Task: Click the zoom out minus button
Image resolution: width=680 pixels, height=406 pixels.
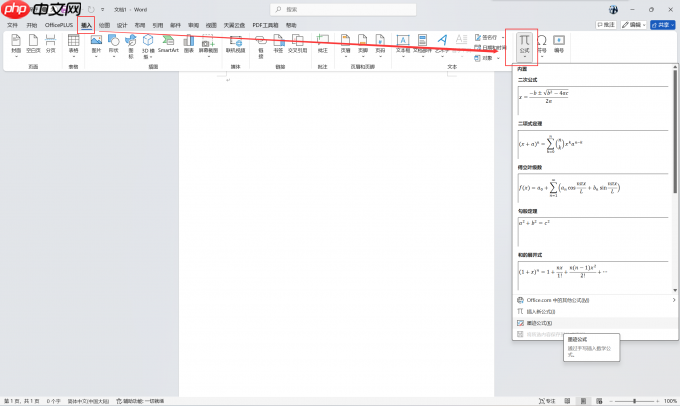Action: click(611, 401)
